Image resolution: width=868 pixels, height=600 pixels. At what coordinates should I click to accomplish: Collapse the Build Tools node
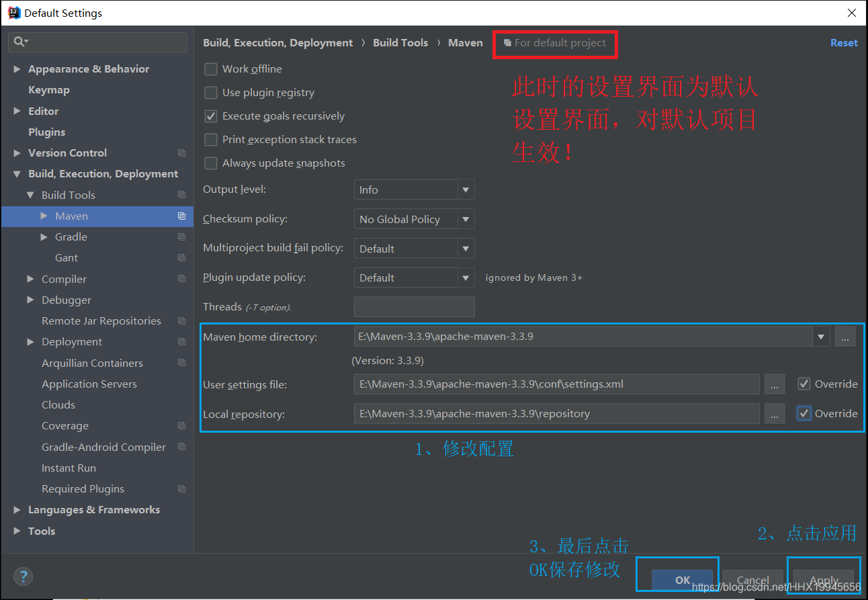(31, 195)
